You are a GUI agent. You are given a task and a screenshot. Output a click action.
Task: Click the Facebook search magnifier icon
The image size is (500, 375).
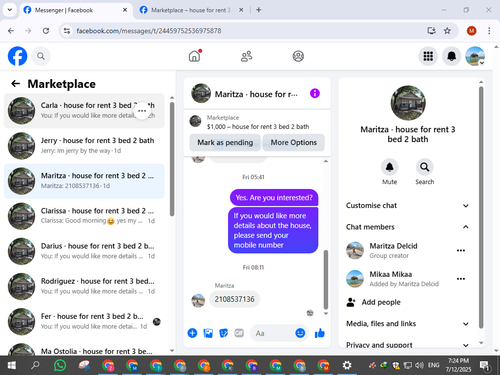[x=41, y=56]
